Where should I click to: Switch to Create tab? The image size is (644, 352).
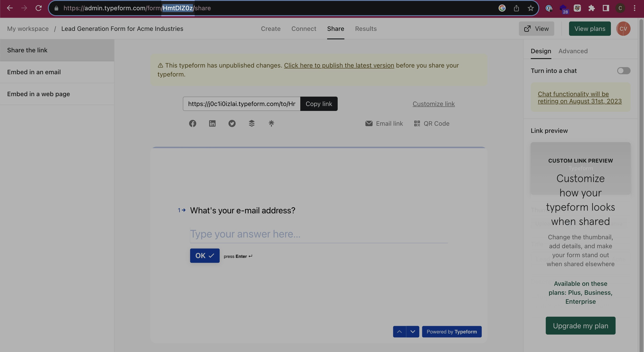[271, 29]
